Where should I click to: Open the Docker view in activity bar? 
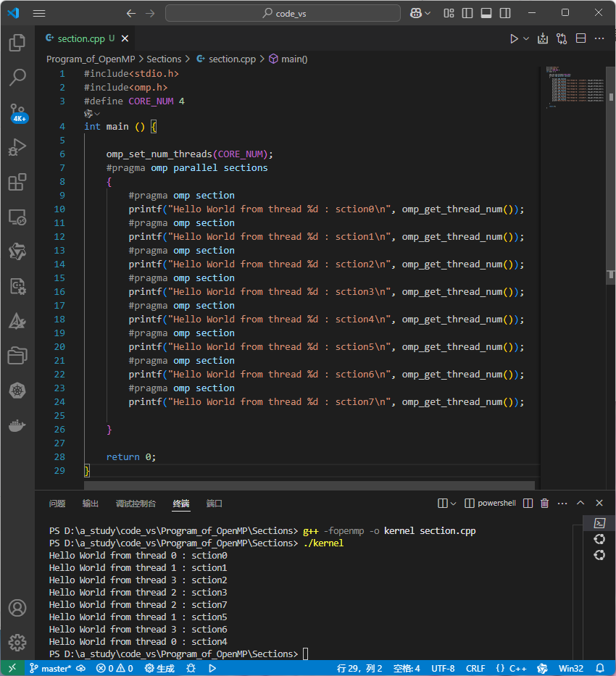(x=17, y=425)
